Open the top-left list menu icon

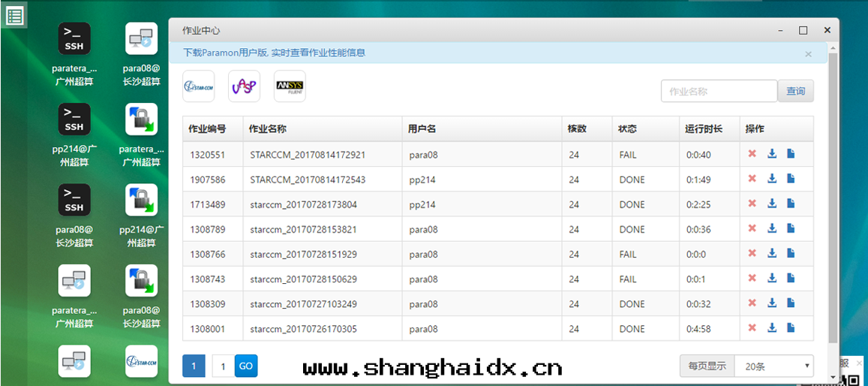(x=14, y=15)
